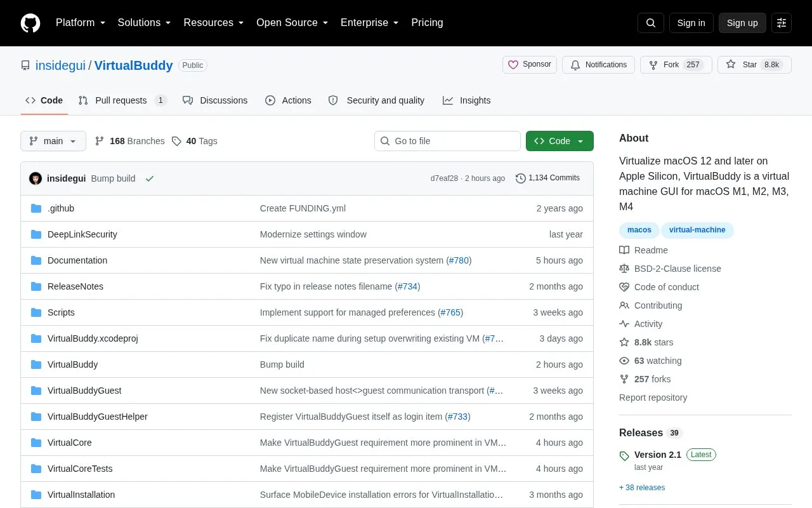This screenshot has width=812, height=508.
Task: Click the .github folder icon
Action: click(x=36, y=208)
